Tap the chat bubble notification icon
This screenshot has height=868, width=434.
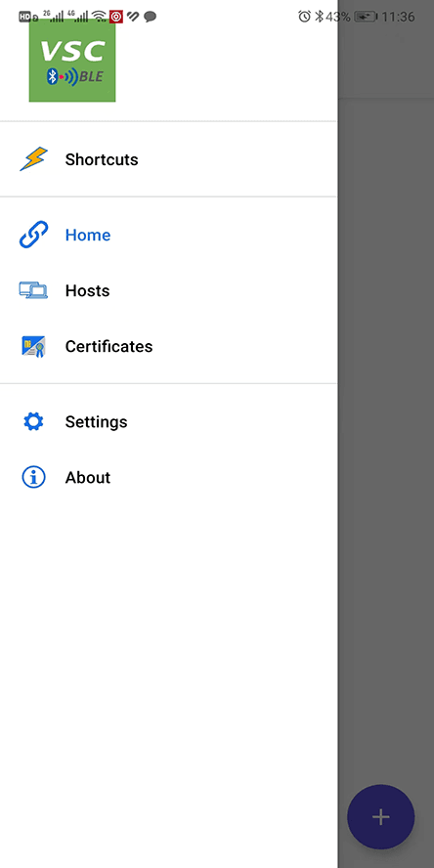tap(150, 17)
